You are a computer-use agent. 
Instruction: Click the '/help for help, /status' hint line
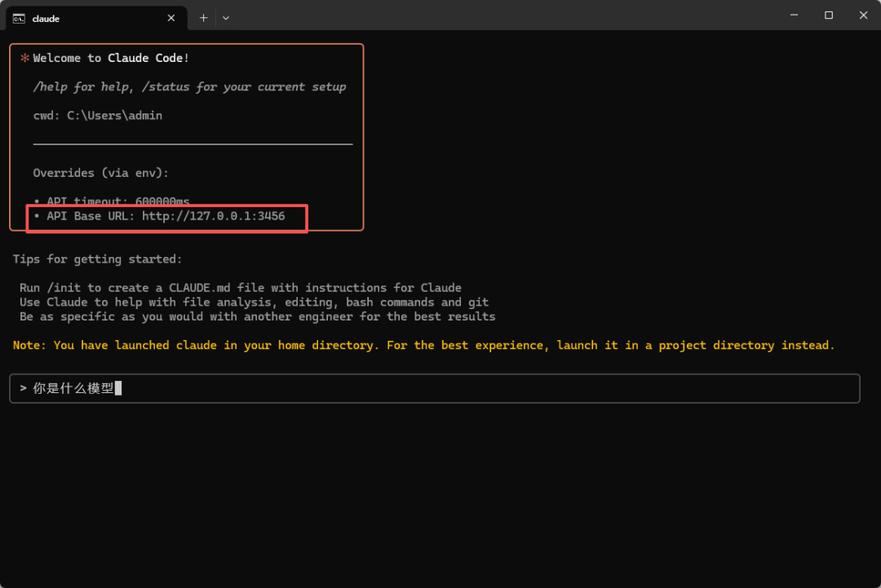click(189, 87)
